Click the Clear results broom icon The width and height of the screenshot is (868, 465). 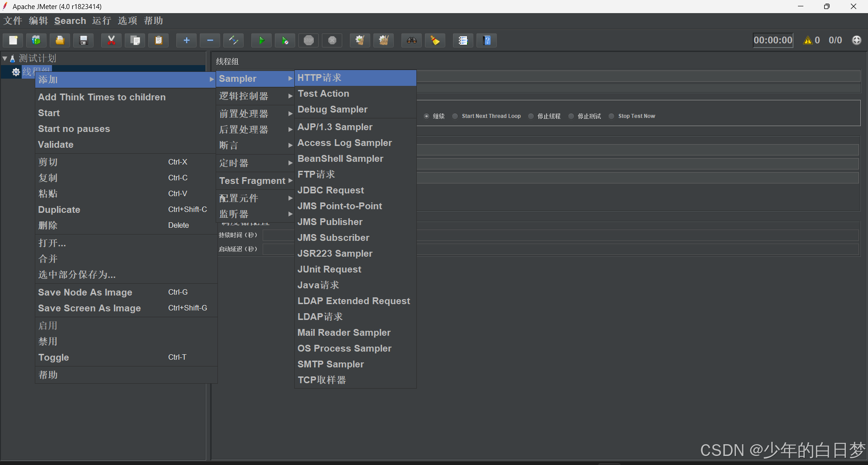[360, 40]
